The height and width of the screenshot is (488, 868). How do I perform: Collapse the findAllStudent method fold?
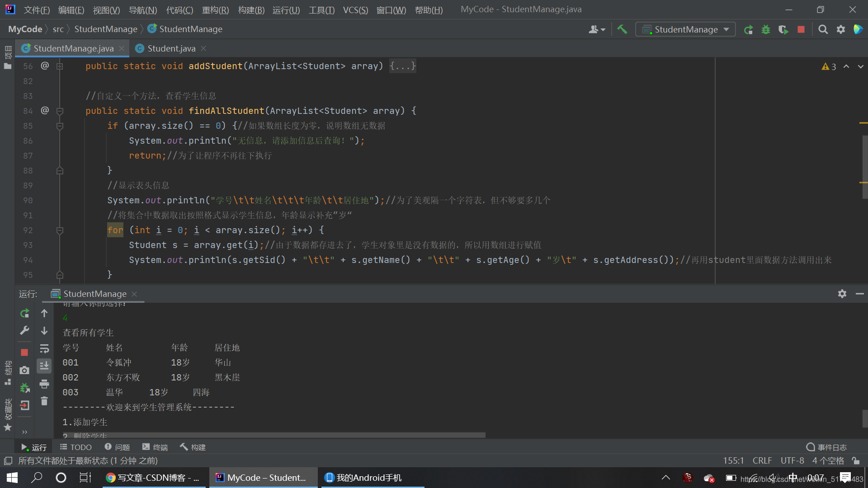pos(60,111)
